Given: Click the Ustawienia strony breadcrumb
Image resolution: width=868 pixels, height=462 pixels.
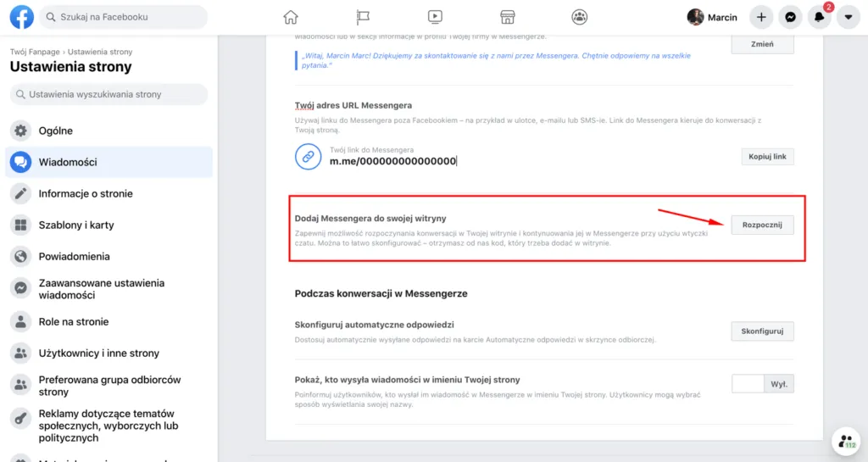Looking at the screenshot, I should coord(100,52).
